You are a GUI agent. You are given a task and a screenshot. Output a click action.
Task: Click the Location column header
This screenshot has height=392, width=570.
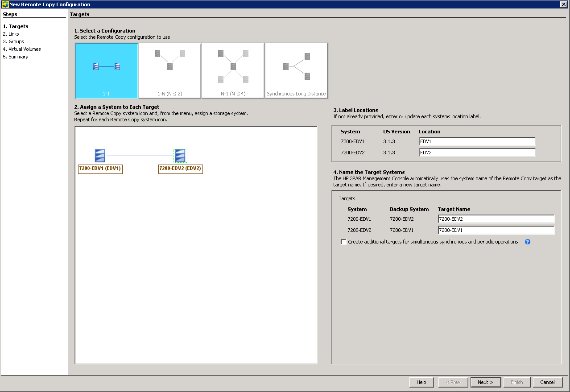tap(430, 132)
